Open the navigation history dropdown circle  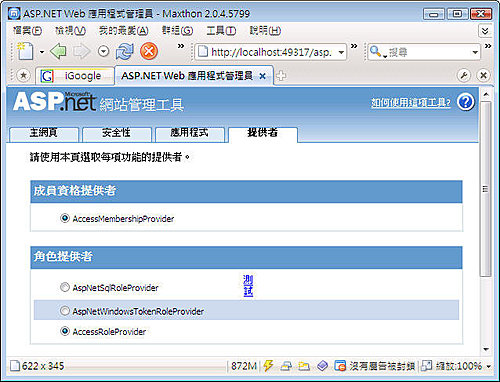click(x=104, y=51)
